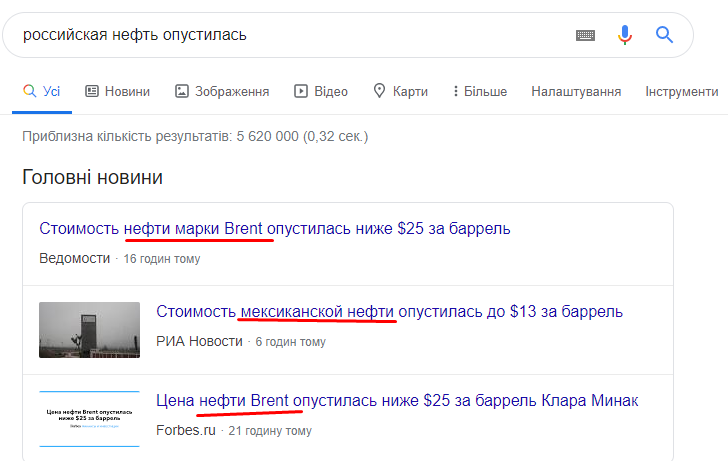728x461 pixels.
Task: Click the magnifier icon beside Усі
Action: [30, 91]
